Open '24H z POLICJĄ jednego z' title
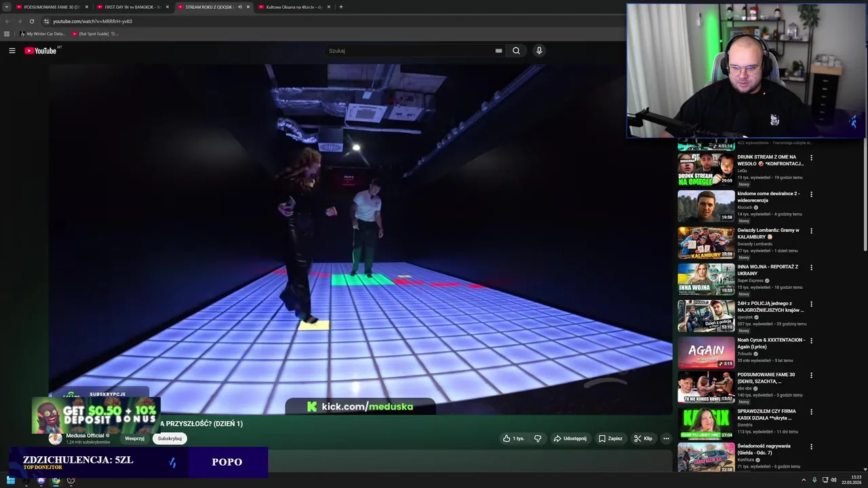The width and height of the screenshot is (868, 488). click(x=771, y=307)
